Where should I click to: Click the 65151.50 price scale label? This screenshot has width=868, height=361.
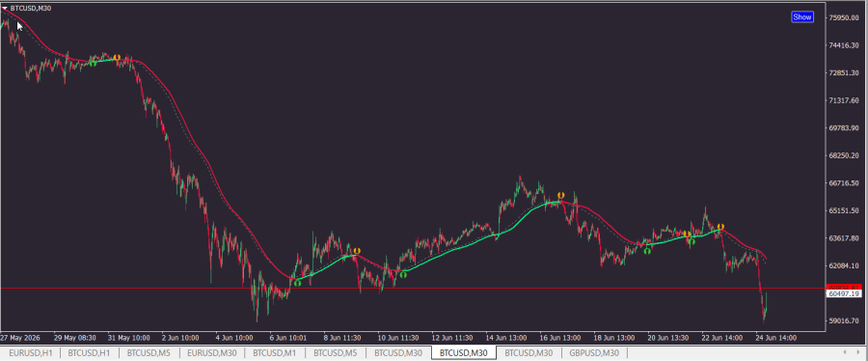[844, 211]
